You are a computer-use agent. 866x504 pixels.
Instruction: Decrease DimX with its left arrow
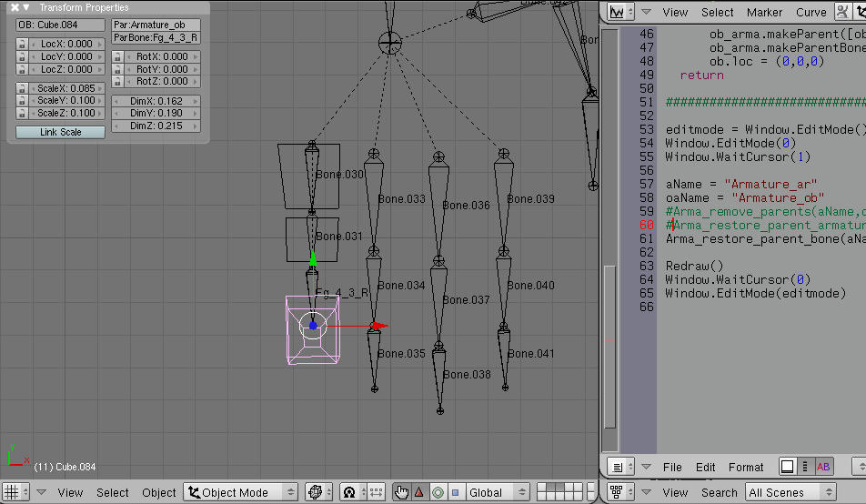116,101
